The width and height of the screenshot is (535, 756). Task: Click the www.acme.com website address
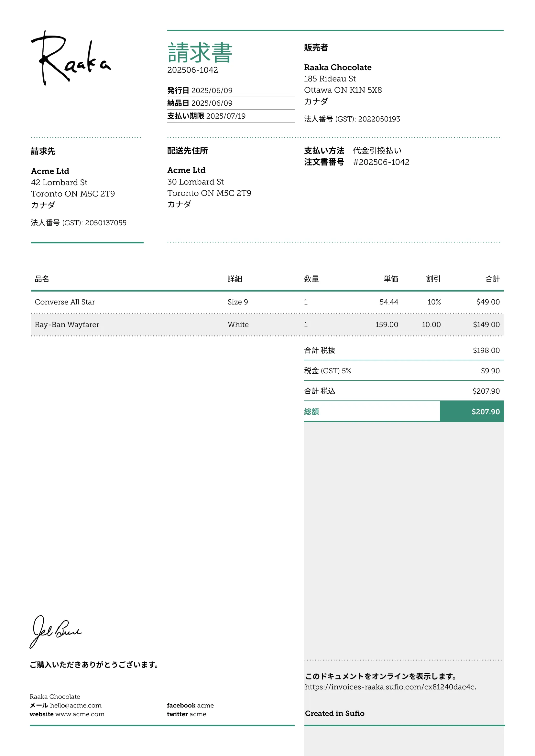80,714
